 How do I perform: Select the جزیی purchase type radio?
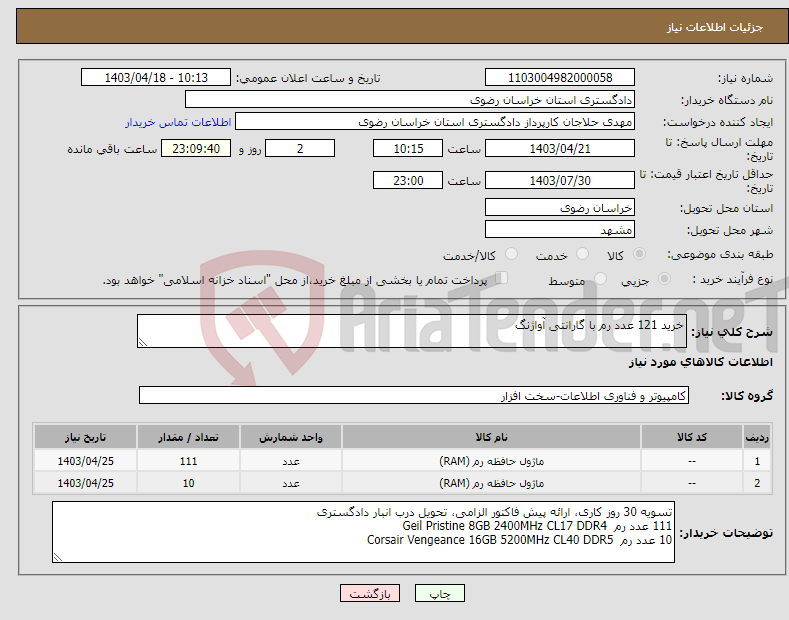664,279
